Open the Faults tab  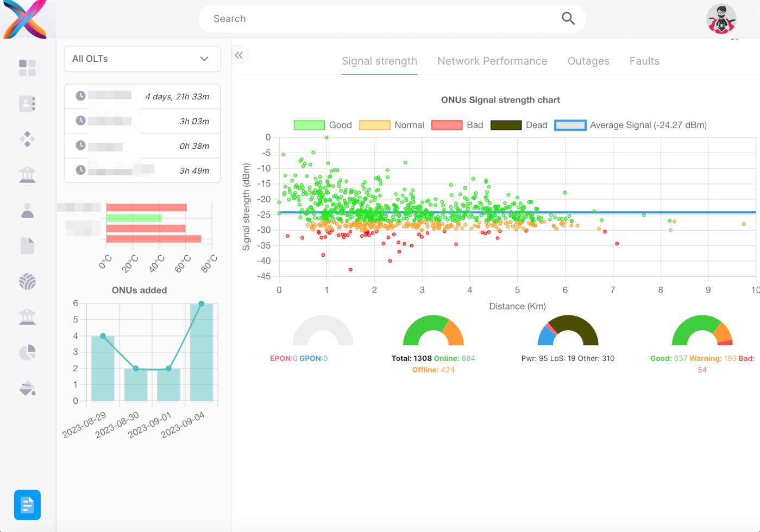(x=644, y=61)
